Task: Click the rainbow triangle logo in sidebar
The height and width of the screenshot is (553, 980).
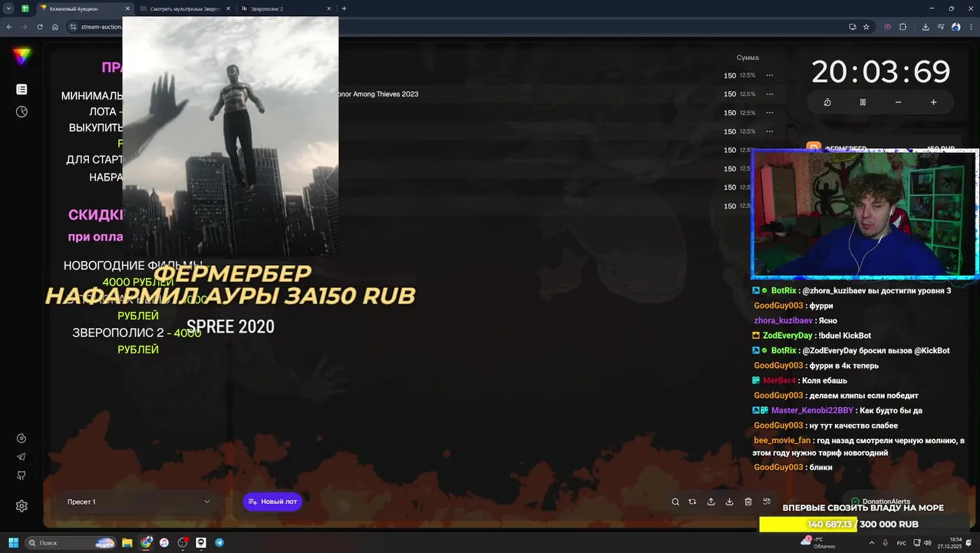Action: pos(21,56)
